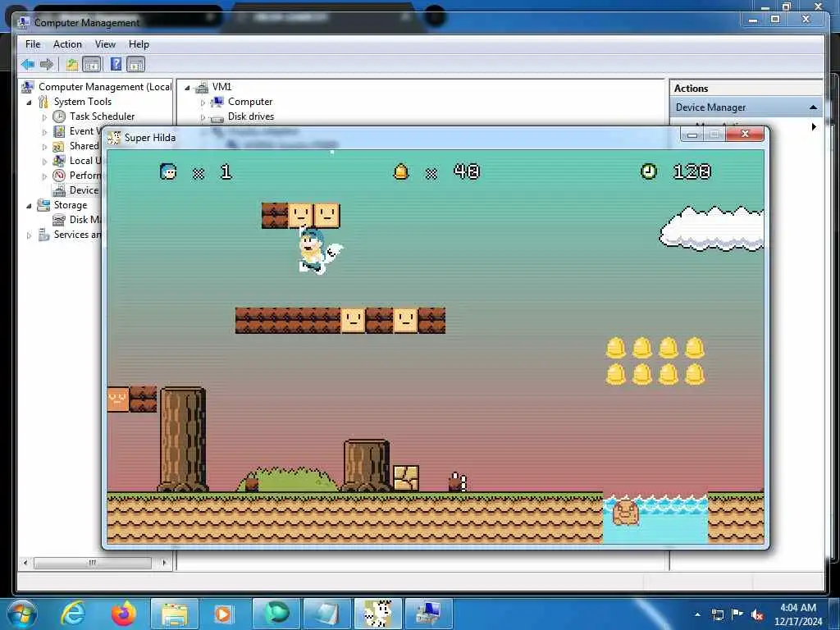Click the clock timer icon in game
The height and width of the screenshot is (630, 840).
[x=649, y=171]
